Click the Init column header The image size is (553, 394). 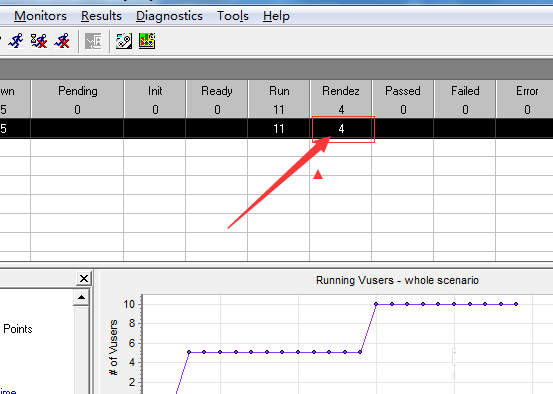click(155, 91)
